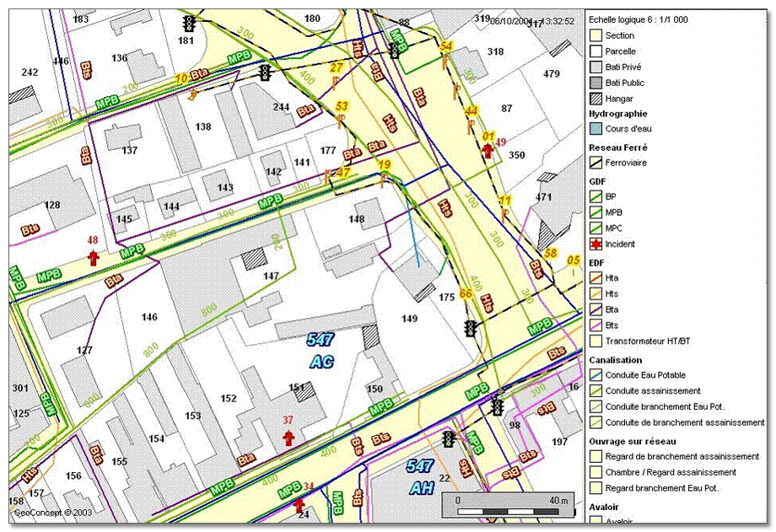The width and height of the screenshot is (776, 532).
Task: Toggle the Chambre / Regard assainissement box
Action: point(595,472)
